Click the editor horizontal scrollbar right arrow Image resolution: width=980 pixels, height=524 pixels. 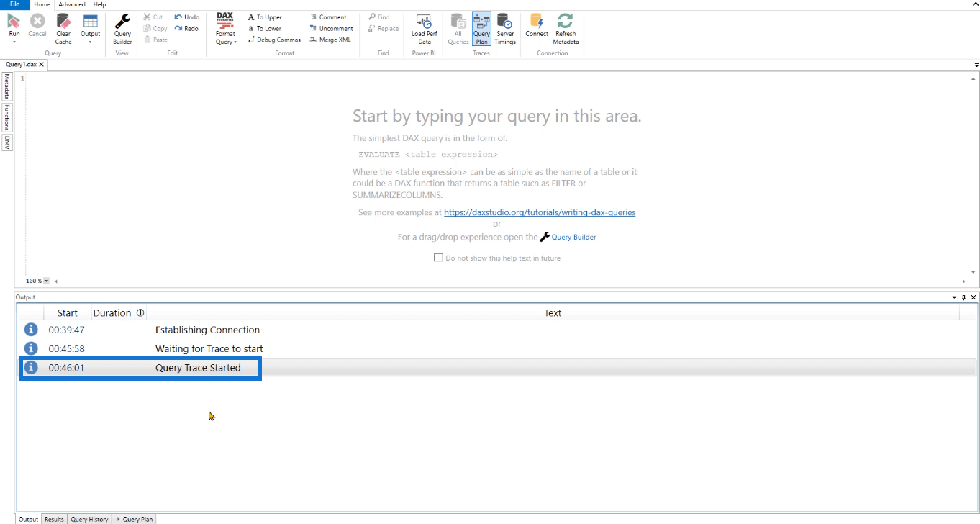pyautogui.click(x=964, y=281)
